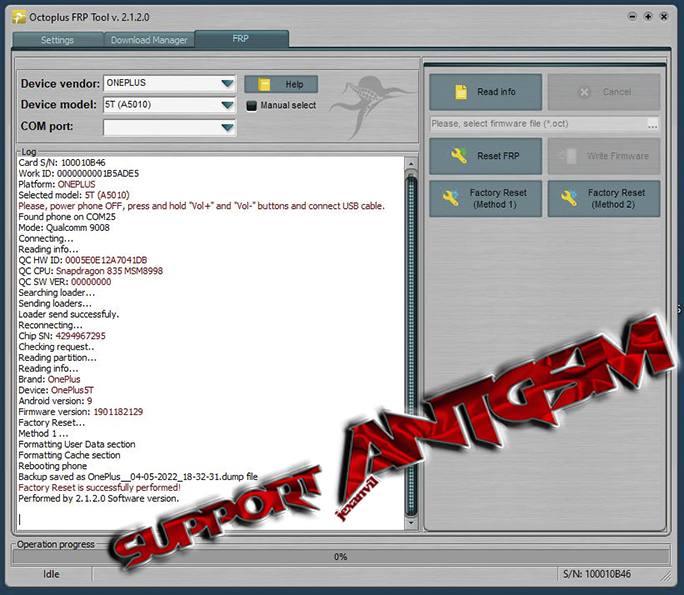
Task: Click 'Loader send successfuly.' log line
Action: tap(68, 315)
